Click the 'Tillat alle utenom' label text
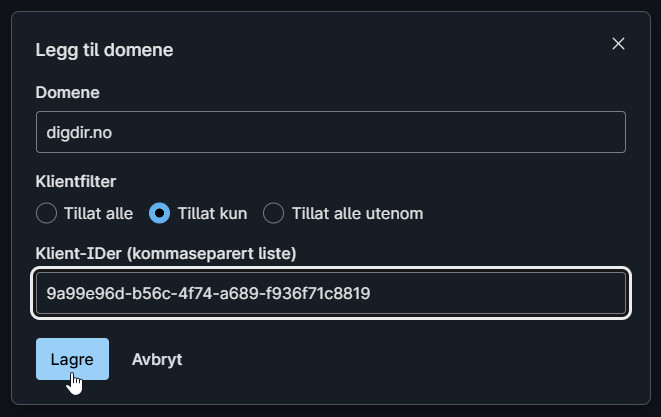The image size is (661, 417). pos(357,213)
